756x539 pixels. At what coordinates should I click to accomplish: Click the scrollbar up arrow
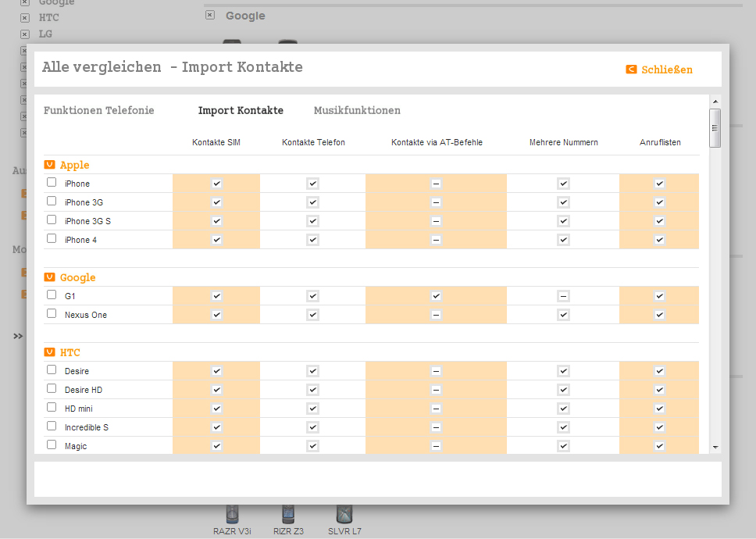coord(715,102)
